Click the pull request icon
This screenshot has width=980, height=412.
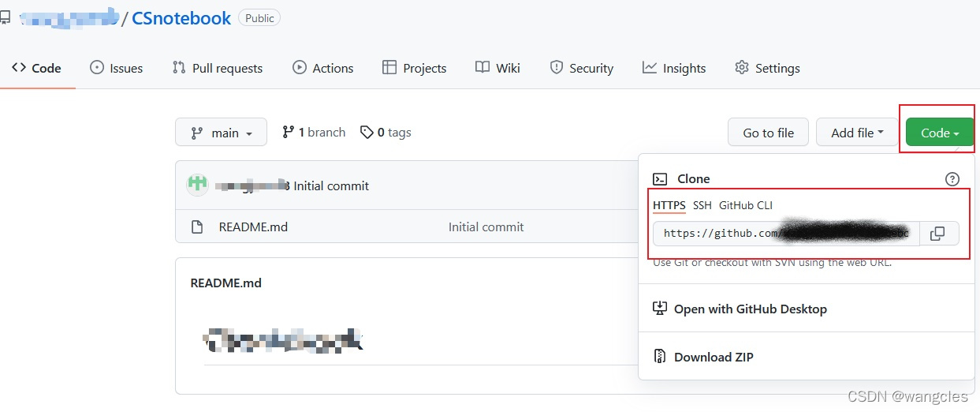pyautogui.click(x=179, y=68)
